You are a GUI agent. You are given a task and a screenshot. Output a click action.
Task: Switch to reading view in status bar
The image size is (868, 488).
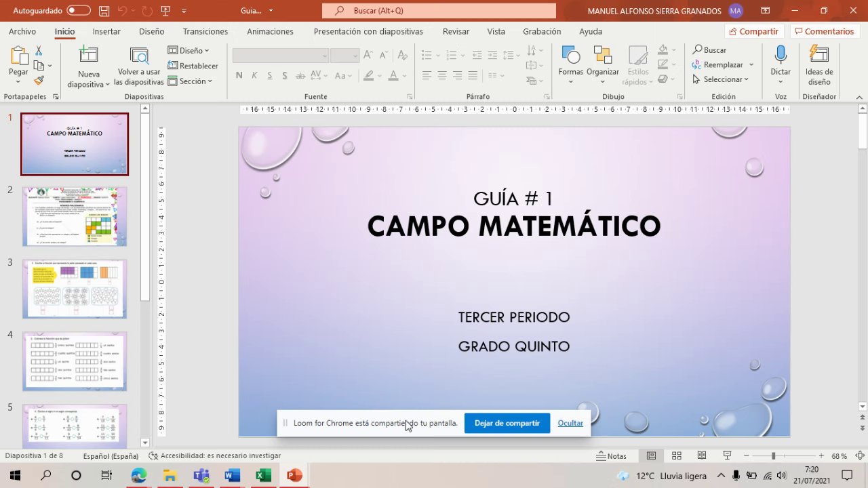coord(702,456)
